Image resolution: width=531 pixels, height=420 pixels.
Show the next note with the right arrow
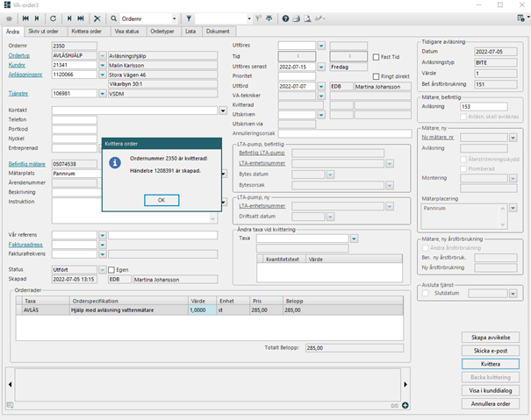click(405, 384)
